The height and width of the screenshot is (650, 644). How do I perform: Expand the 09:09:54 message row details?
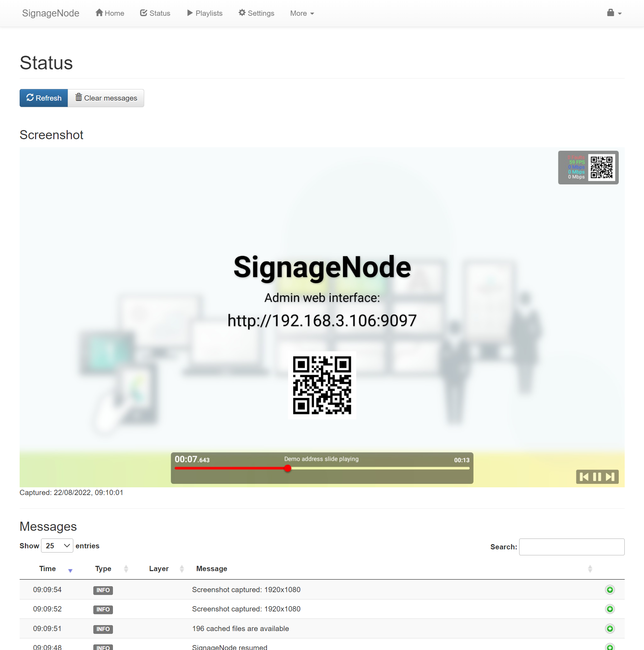pos(610,590)
